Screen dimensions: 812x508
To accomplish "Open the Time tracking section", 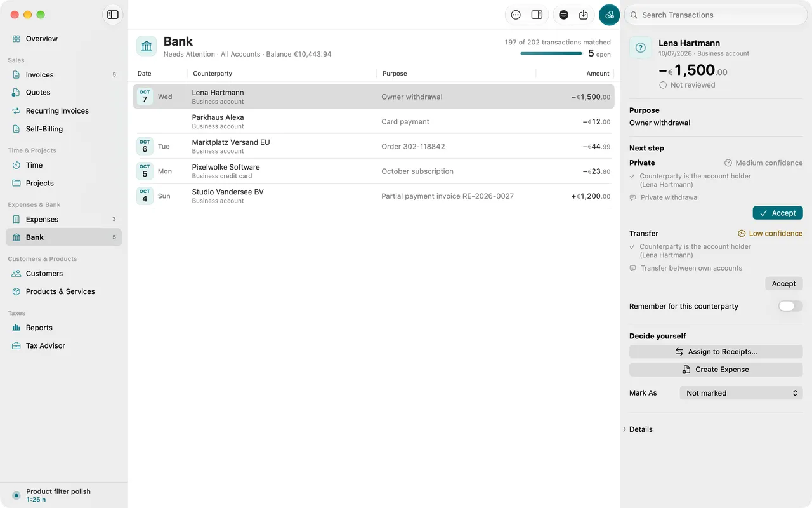I will 63,165.
